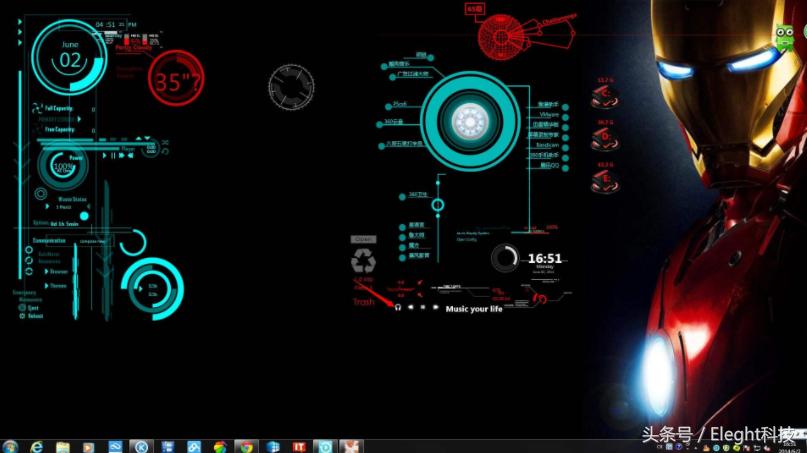Click the Power 100% circular gauge

coord(63,166)
